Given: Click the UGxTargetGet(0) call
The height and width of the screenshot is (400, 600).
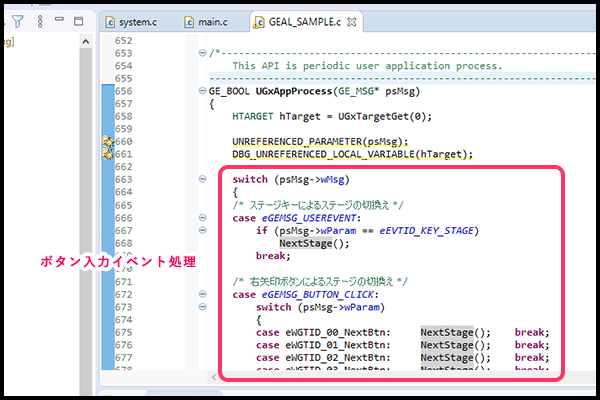Looking at the screenshot, I should [382, 116].
